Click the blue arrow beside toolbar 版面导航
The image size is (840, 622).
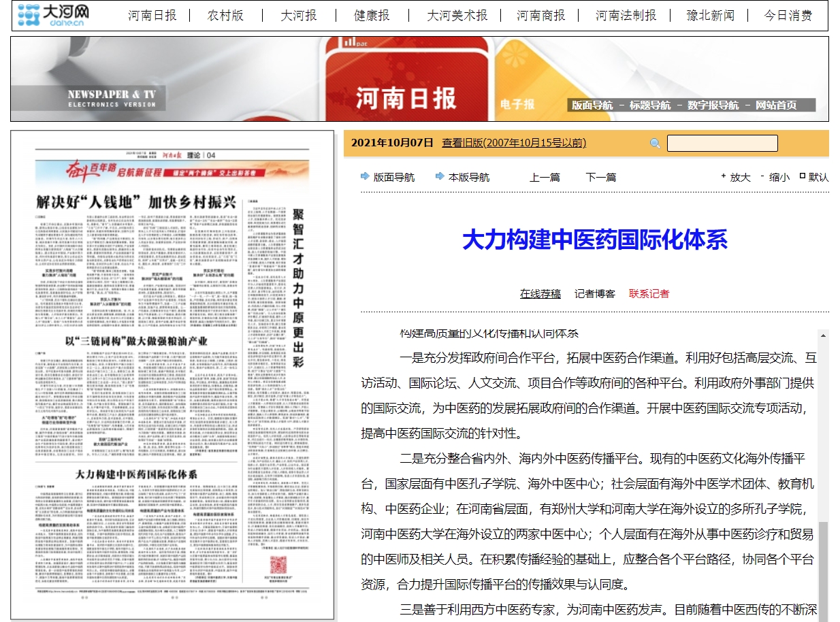[365, 177]
